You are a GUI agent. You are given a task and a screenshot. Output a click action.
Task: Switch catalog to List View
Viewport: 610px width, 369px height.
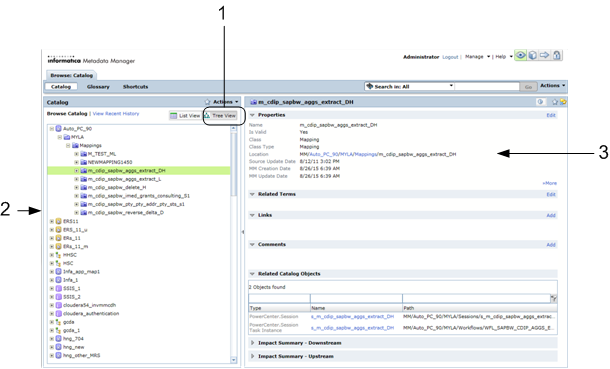186,115
